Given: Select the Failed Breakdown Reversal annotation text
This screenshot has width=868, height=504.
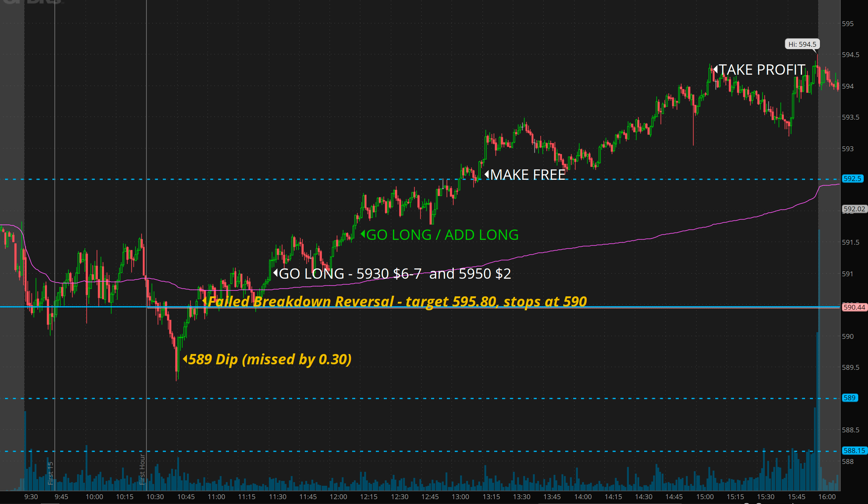Looking at the screenshot, I should tap(397, 301).
